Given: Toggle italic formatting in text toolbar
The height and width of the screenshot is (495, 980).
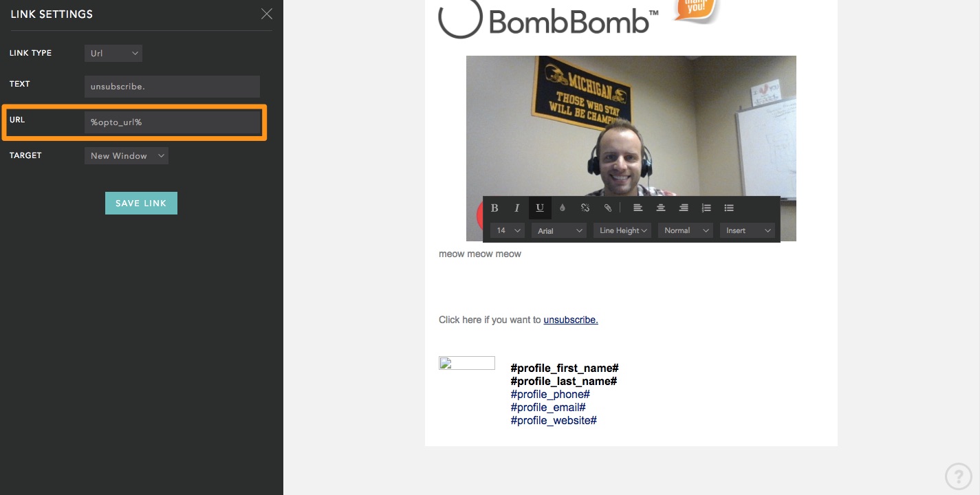Looking at the screenshot, I should (x=517, y=208).
